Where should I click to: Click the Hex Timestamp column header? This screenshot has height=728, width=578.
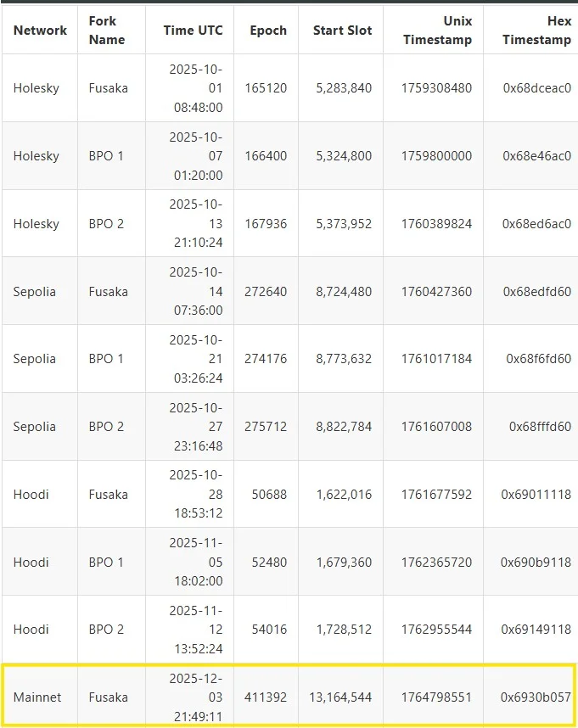tap(536, 31)
